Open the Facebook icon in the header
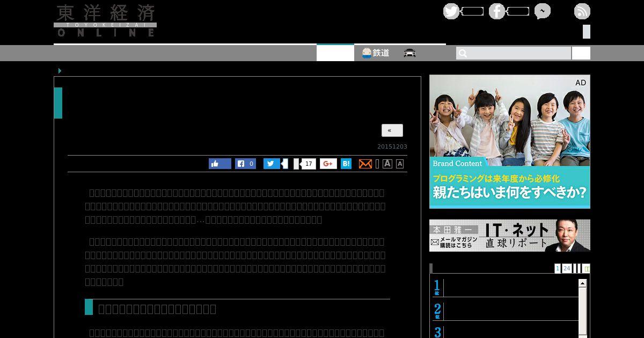This screenshot has width=644, height=338. pyautogui.click(x=497, y=11)
